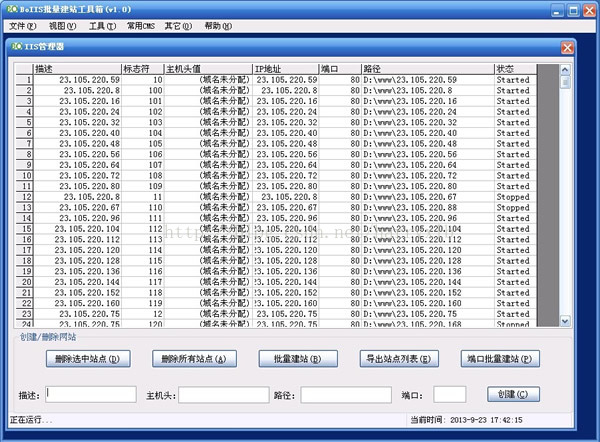
Task: Click the 路径 column header
Action: pos(428,69)
